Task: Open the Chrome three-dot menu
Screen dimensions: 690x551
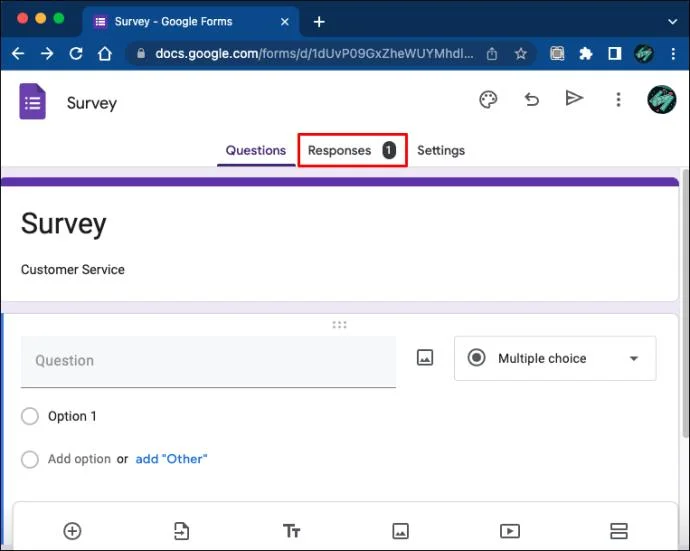Action: tap(673, 54)
